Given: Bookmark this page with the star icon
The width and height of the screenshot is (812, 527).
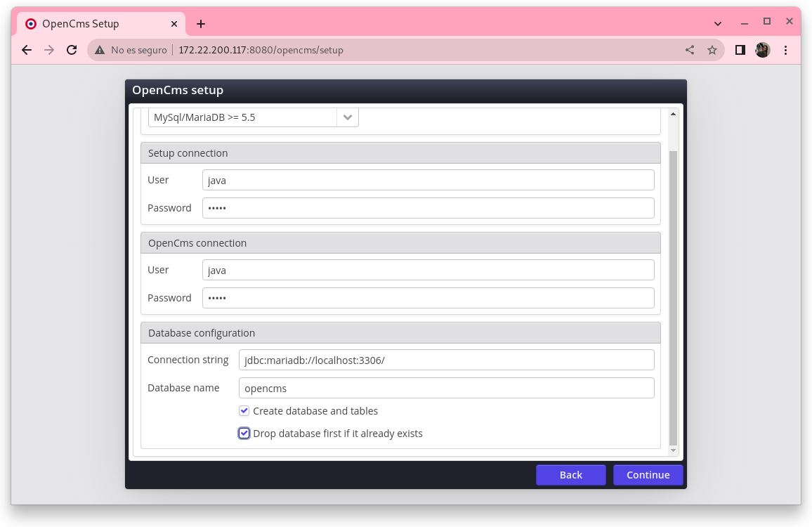Looking at the screenshot, I should [712, 50].
